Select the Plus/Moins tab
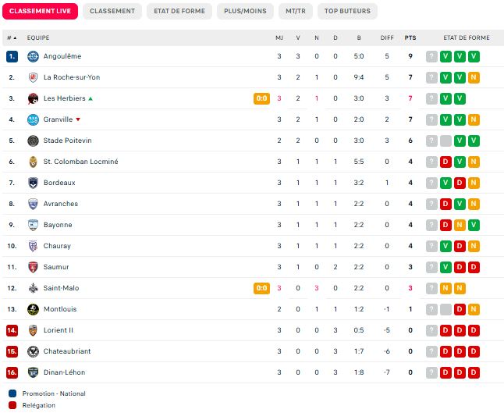 [245, 11]
